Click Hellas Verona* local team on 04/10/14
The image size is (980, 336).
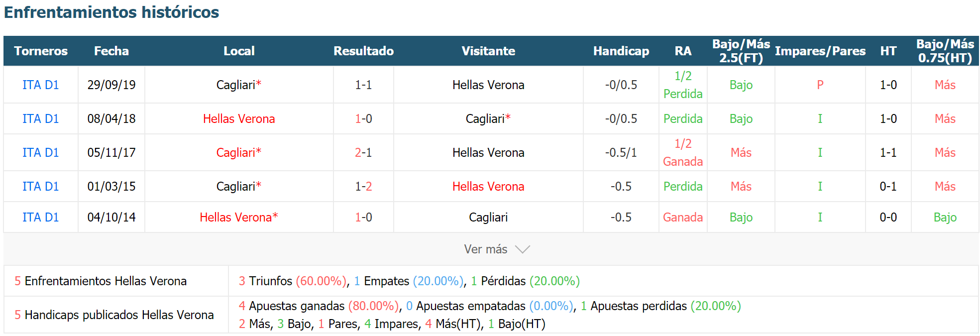pyautogui.click(x=239, y=218)
